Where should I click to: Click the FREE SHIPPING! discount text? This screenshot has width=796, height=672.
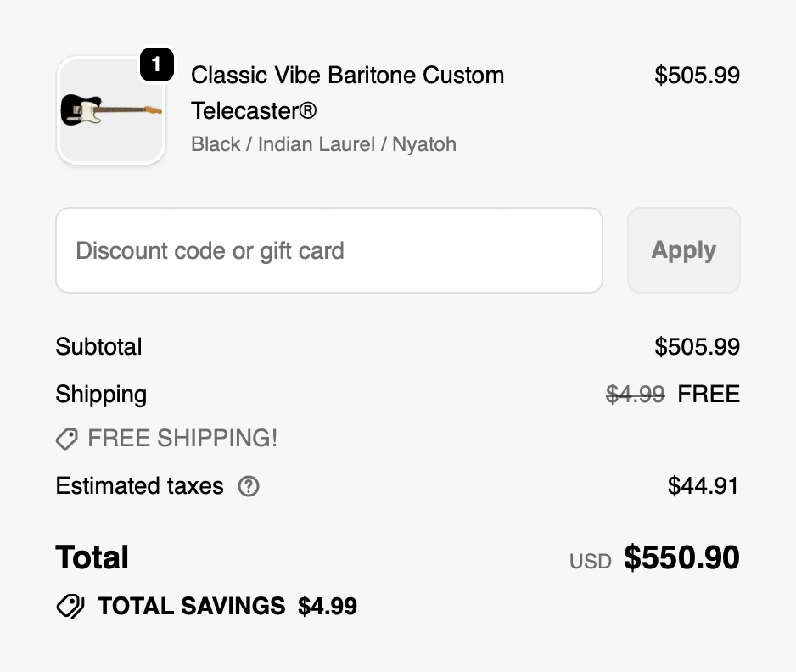(182, 439)
